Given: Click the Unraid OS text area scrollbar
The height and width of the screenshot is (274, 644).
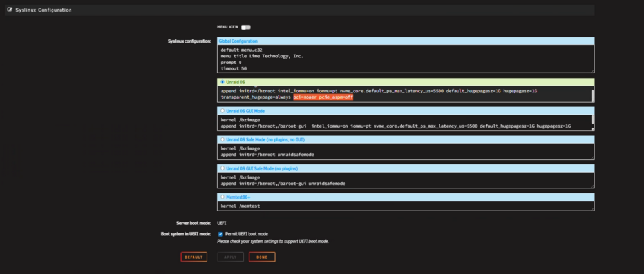Looking at the screenshot, I should pyautogui.click(x=592, y=94).
